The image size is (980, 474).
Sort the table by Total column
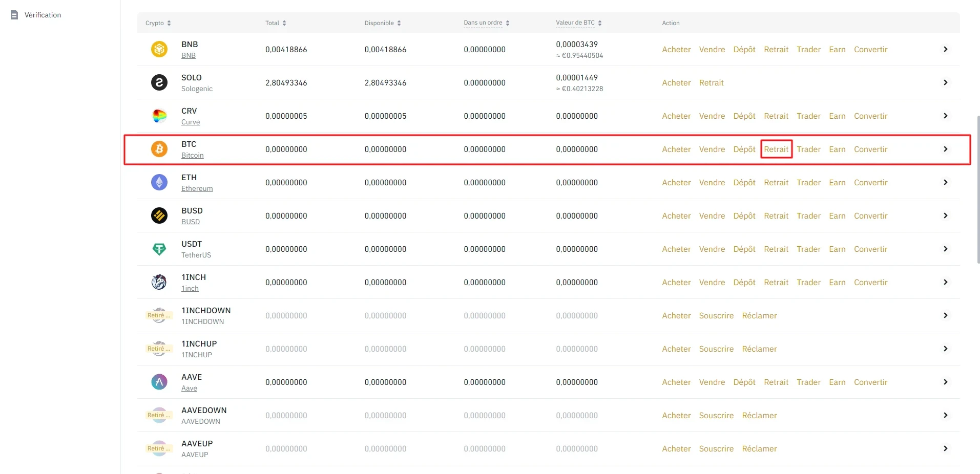[x=284, y=23]
